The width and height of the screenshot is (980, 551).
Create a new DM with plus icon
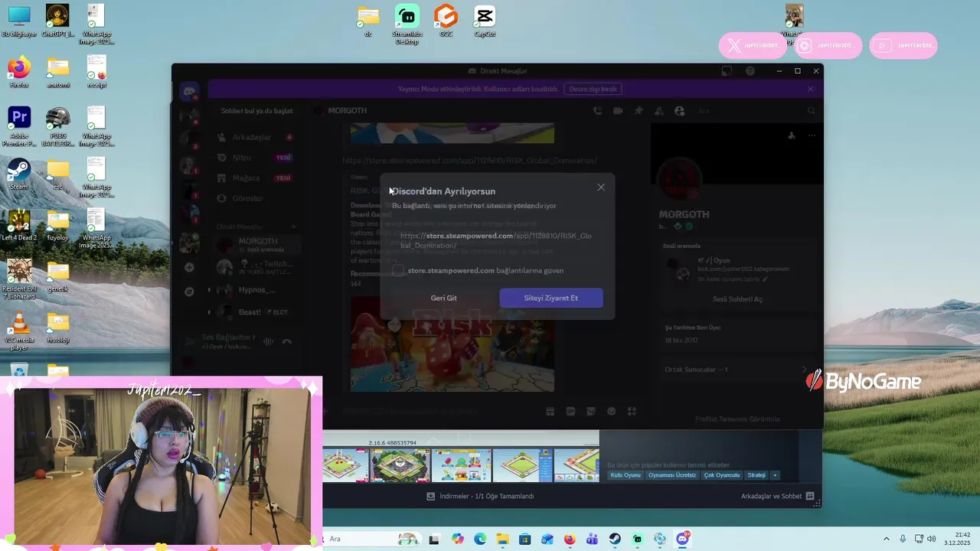(x=293, y=227)
